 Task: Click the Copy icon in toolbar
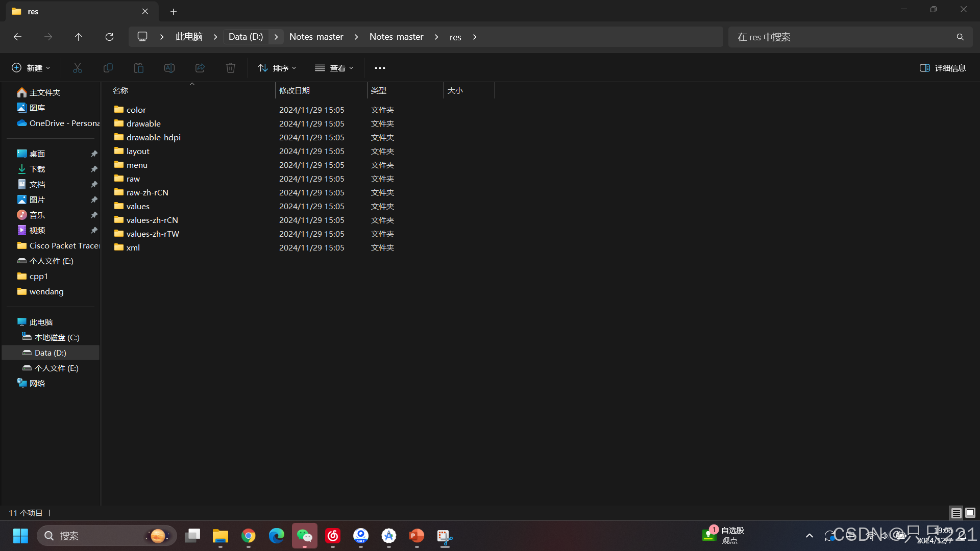pos(108,68)
